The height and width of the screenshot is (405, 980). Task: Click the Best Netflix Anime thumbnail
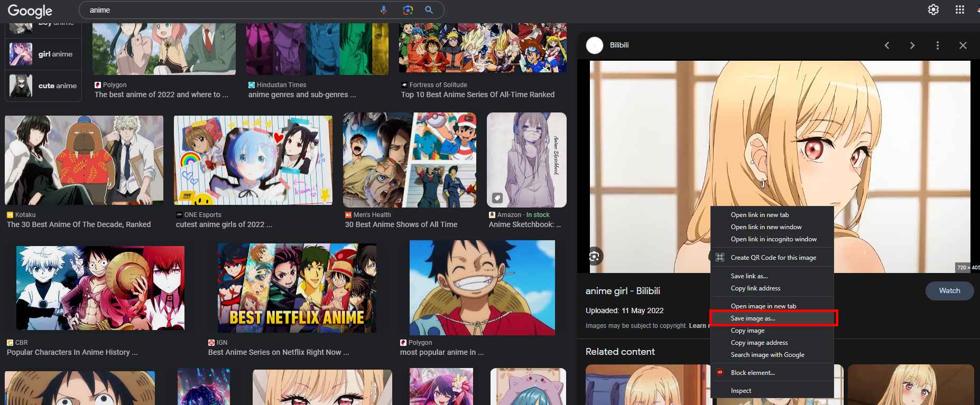pyautogui.click(x=297, y=288)
